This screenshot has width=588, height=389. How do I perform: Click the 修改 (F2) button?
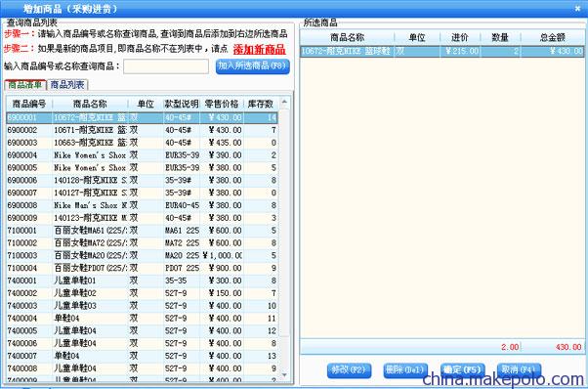point(349,370)
